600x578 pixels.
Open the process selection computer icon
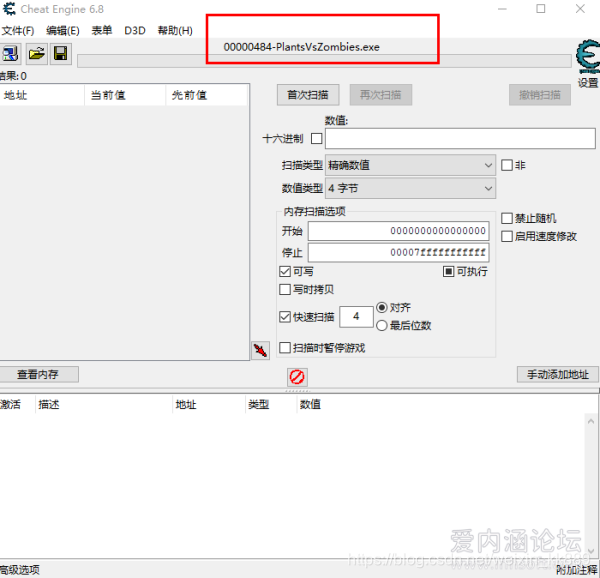pos(10,54)
